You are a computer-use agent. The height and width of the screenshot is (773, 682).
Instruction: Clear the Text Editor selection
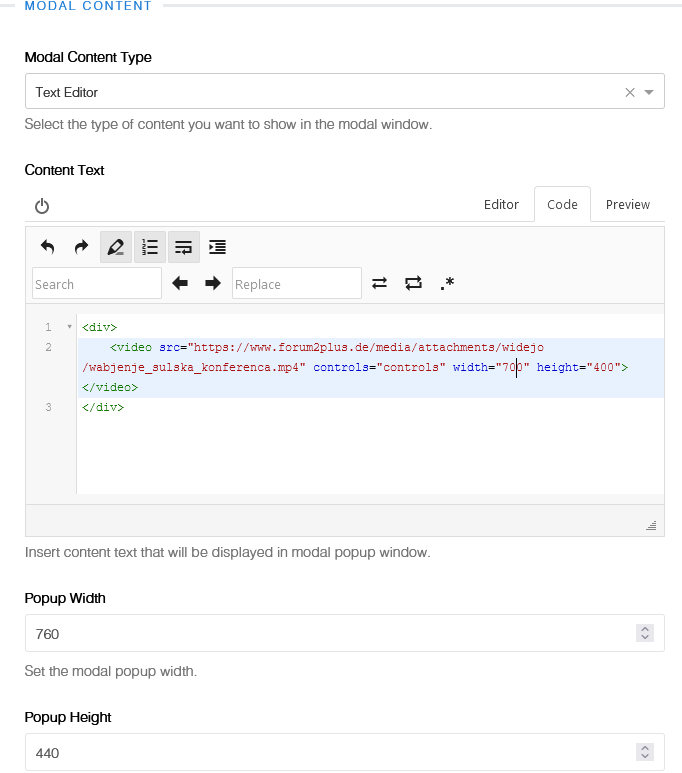pos(630,92)
